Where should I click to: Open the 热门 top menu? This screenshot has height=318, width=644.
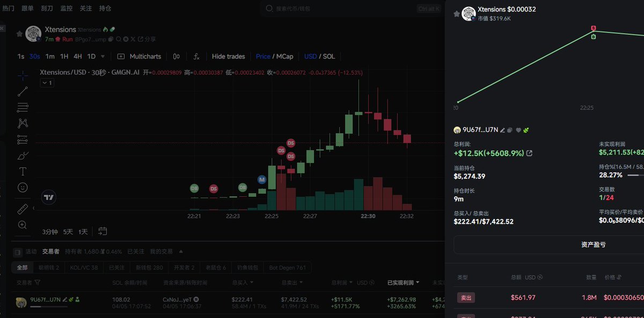pos(9,9)
